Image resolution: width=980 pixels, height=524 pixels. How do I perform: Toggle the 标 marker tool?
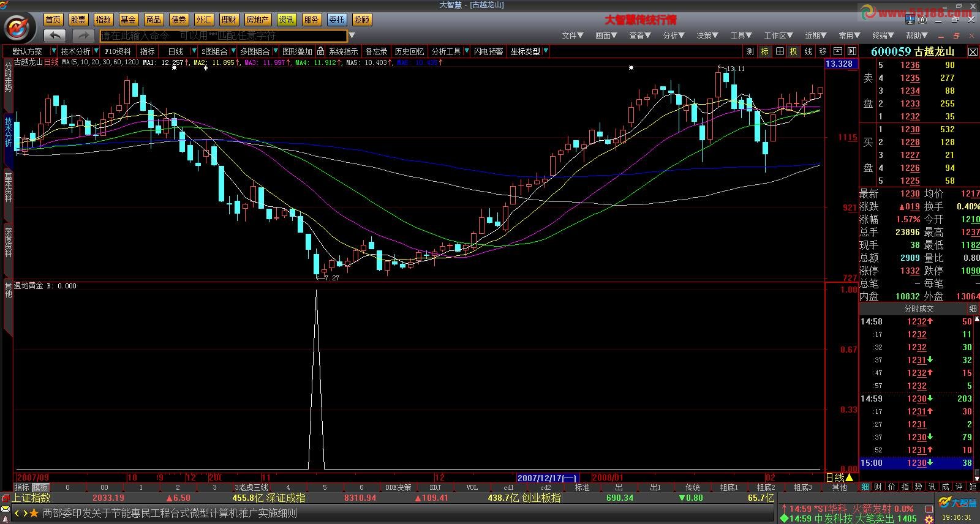click(x=764, y=51)
